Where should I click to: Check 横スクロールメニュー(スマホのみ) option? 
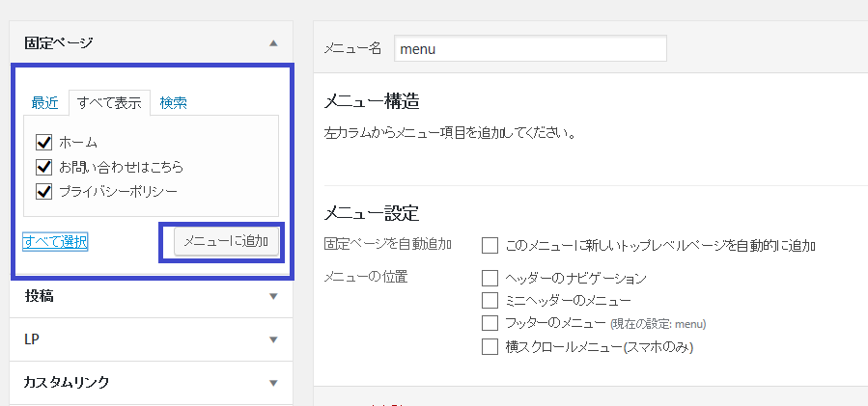[490, 345]
